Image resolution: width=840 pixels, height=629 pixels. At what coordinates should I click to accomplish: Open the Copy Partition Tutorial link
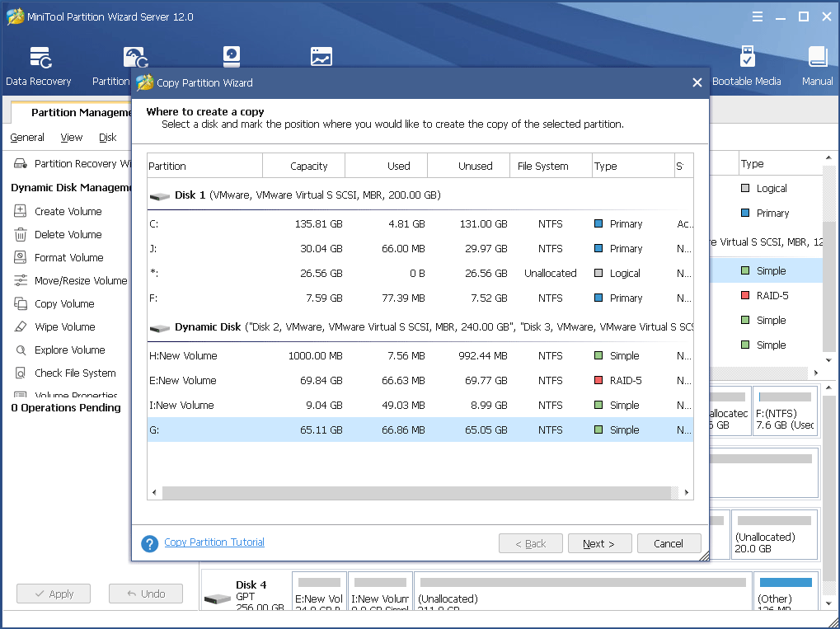point(214,542)
